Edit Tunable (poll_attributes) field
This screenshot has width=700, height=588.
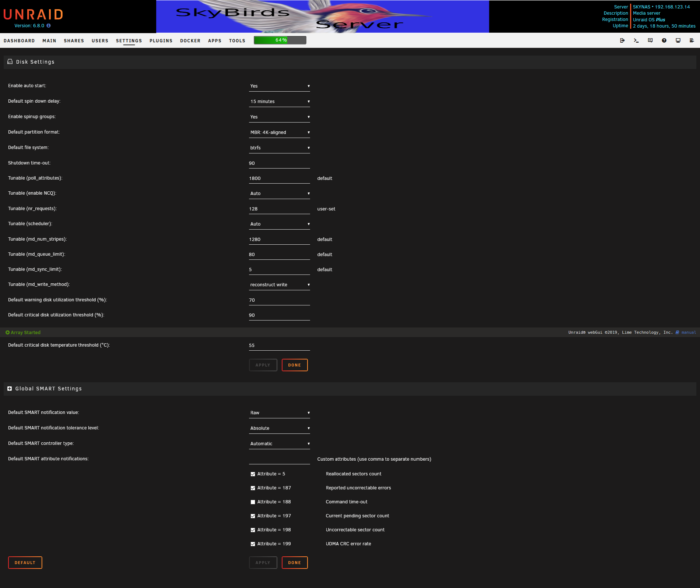[280, 178]
